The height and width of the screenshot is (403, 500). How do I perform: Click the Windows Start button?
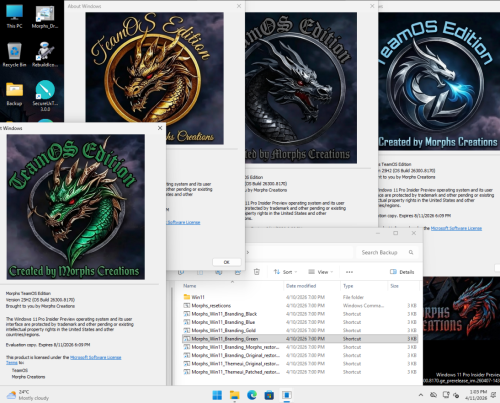(217, 395)
